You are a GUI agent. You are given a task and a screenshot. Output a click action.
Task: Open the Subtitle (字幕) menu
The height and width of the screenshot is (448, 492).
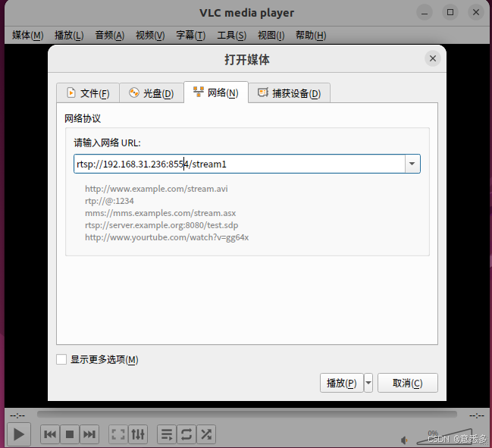[191, 35]
